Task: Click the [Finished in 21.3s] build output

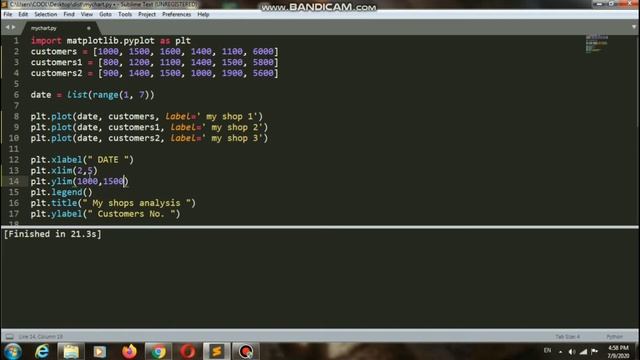Action: pyautogui.click(x=53, y=234)
